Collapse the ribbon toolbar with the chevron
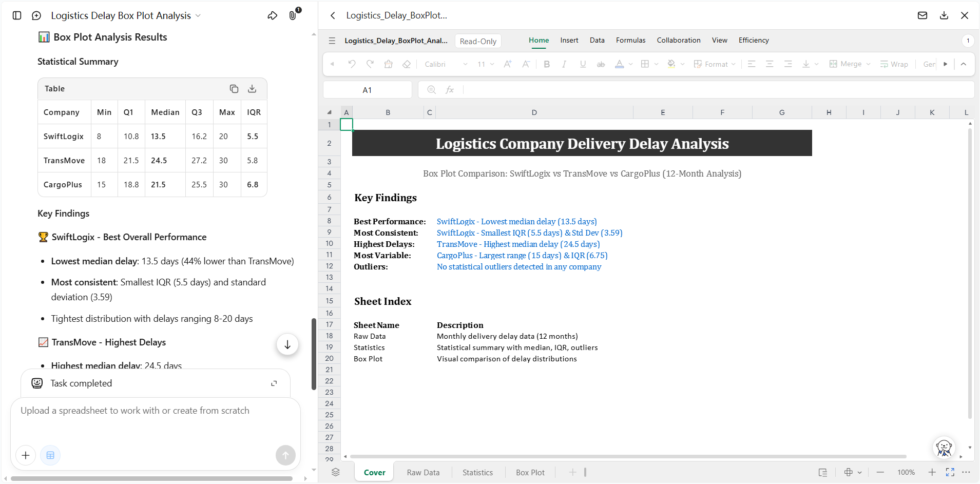Viewport: 980px width, 484px height. (x=964, y=64)
